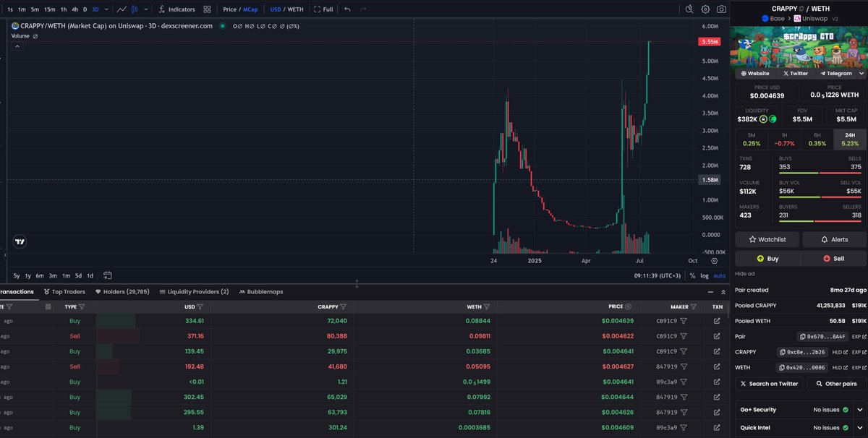Viewport: 868px width, 438px height.
Task: Redo the chart action
Action: (x=363, y=9)
